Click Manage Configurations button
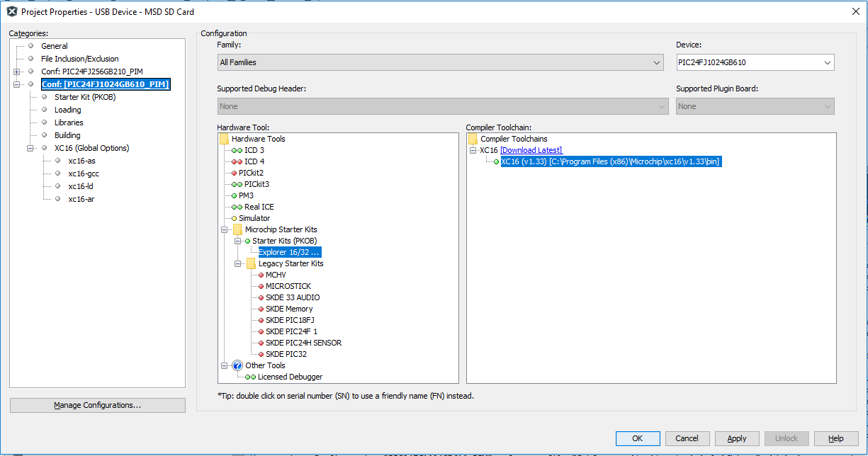This screenshot has height=456, width=868. pyautogui.click(x=98, y=405)
